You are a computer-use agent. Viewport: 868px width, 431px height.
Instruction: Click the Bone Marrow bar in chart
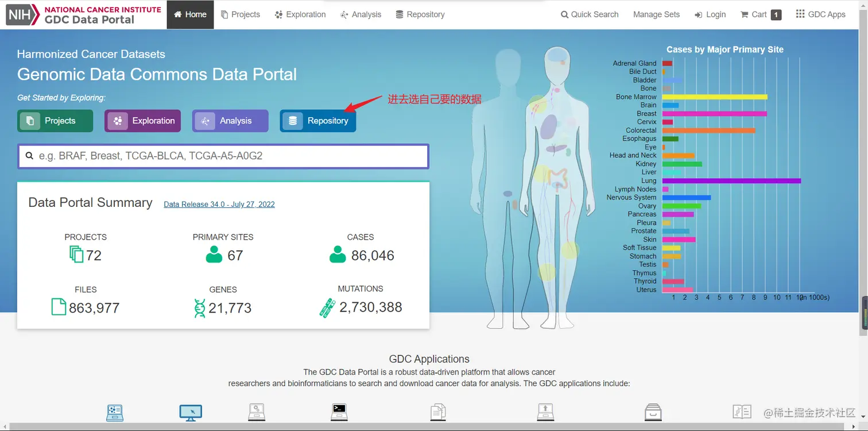click(x=715, y=97)
